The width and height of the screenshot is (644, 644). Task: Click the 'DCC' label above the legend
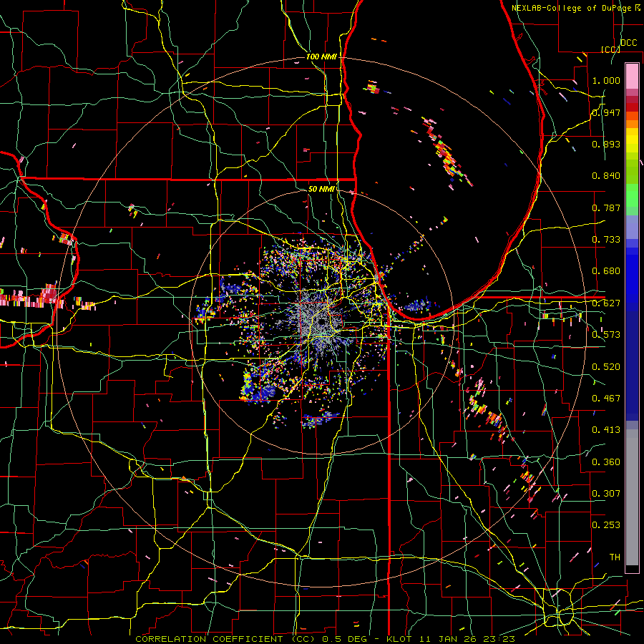point(629,43)
